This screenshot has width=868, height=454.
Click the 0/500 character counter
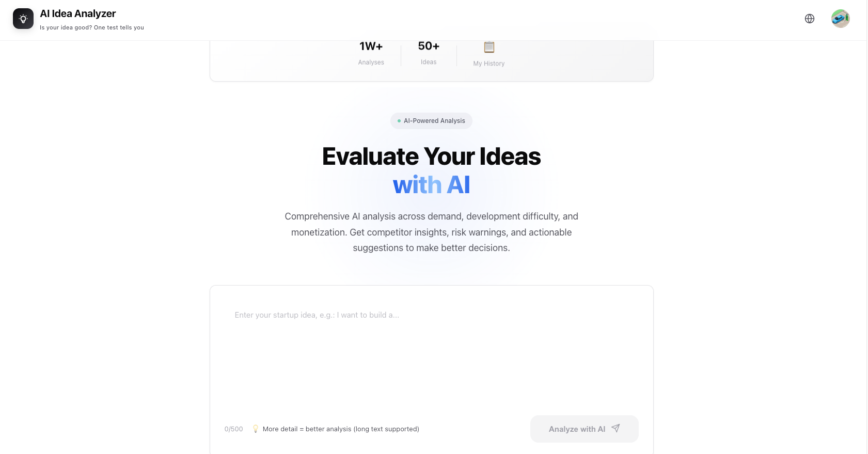[x=233, y=428]
